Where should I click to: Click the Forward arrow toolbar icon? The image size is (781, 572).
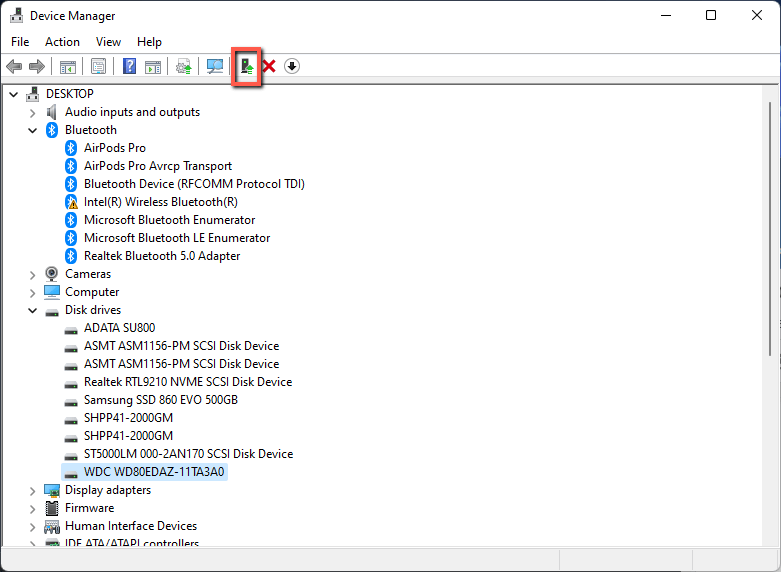tap(37, 66)
